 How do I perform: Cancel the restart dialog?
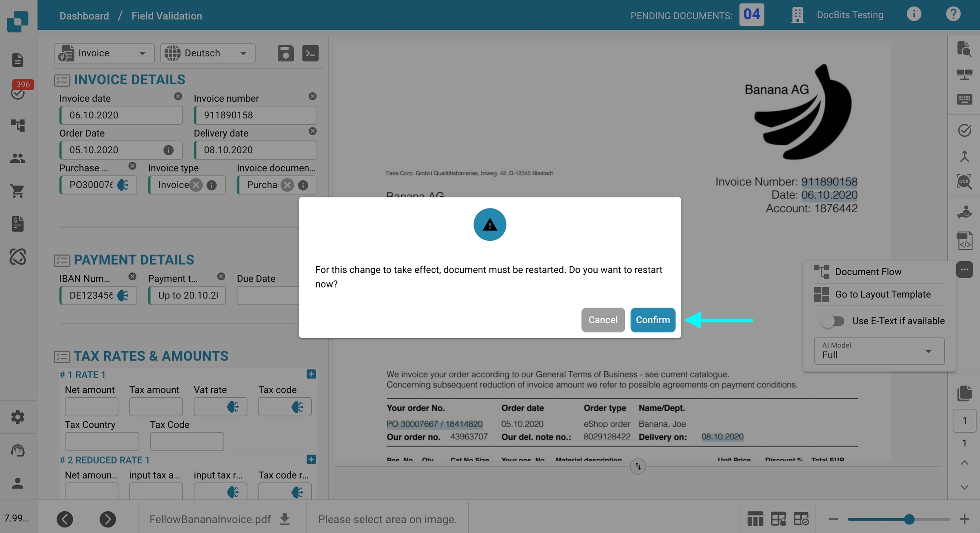(x=602, y=320)
